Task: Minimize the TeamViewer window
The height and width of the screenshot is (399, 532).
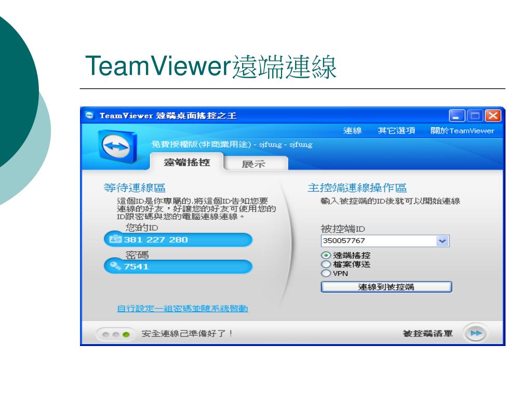Action: pos(457,116)
